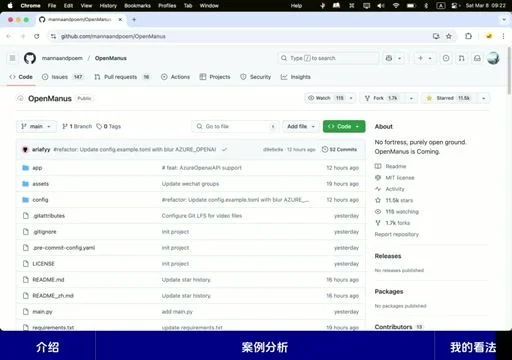512x360 pixels.
Task: Open the LICENSE file
Action: 43,264
